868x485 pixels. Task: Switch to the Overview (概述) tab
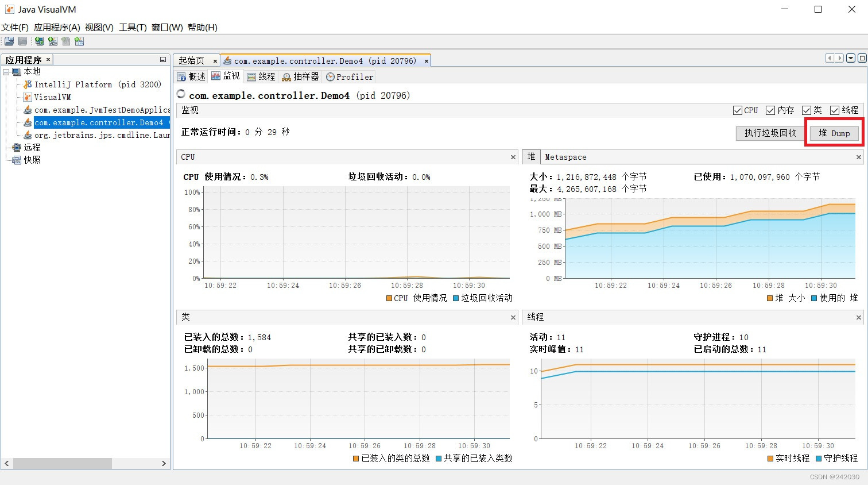coord(191,76)
